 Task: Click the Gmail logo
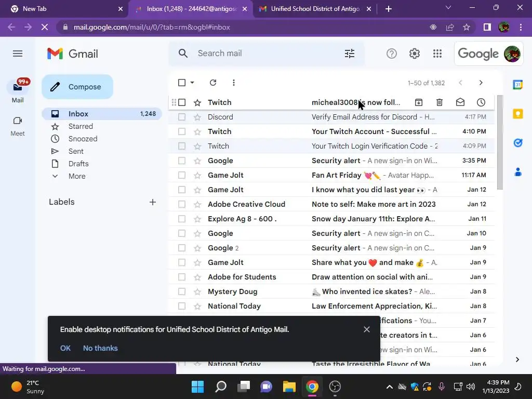coord(73,54)
